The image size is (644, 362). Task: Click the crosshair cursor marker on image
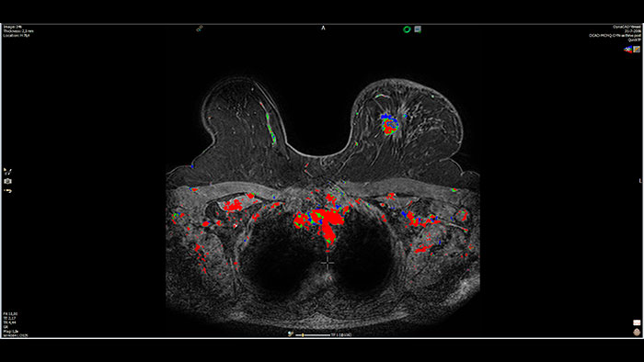coord(328,263)
